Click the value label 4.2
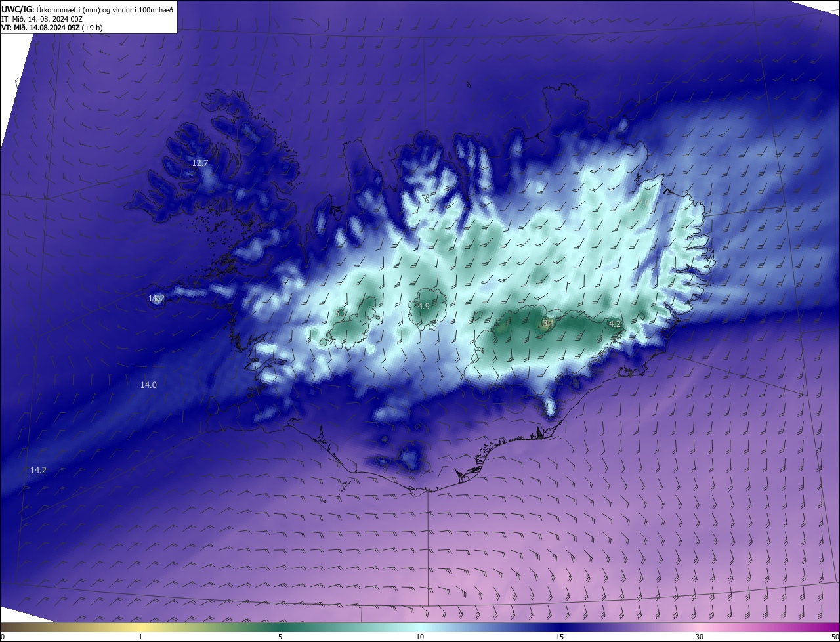The image size is (840, 642). coord(615,324)
